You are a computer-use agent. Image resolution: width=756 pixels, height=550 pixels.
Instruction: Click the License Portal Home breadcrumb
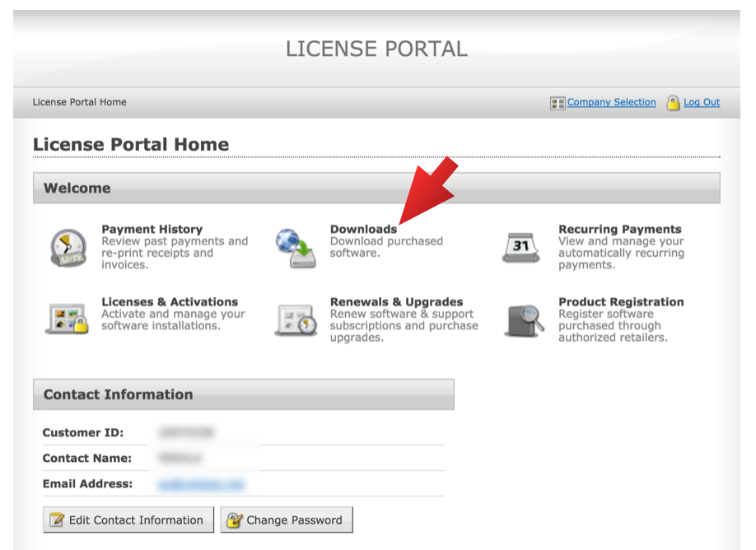pyautogui.click(x=79, y=102)
